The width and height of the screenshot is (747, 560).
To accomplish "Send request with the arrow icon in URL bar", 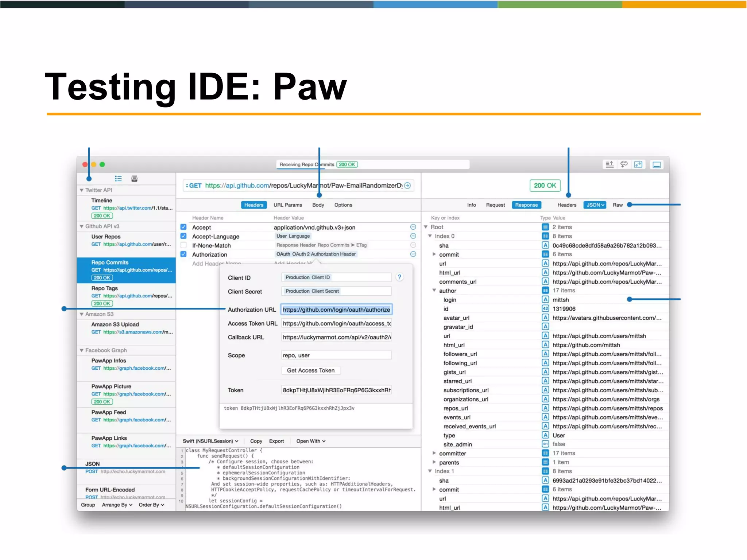I will (407, 186).
